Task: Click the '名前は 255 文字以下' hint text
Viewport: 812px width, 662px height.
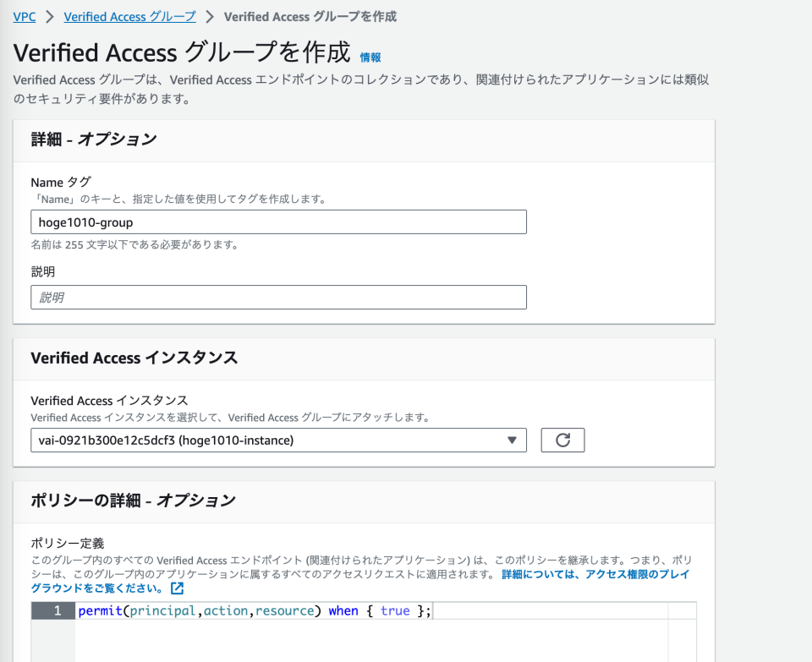Action: 134,245
